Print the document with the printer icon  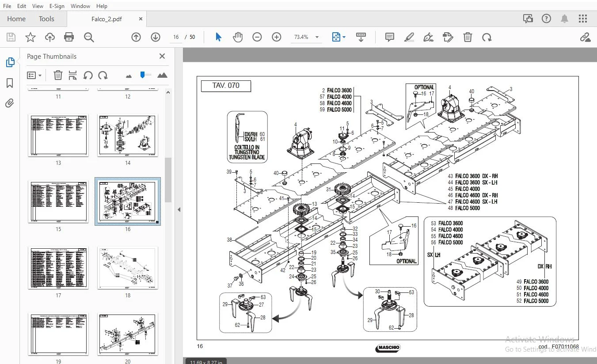(x=69, y=37)
